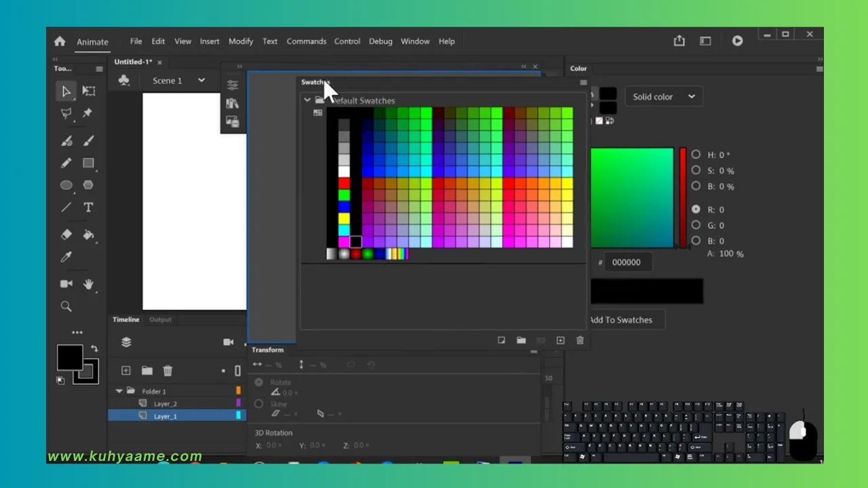Viewport: 868px width, 488px height.
Task: Open the Commands menu
Action: 307,41
